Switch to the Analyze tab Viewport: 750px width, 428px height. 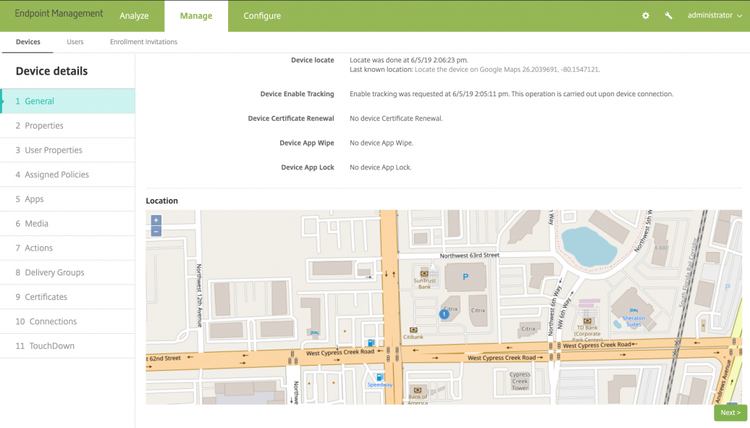(134, 16)
